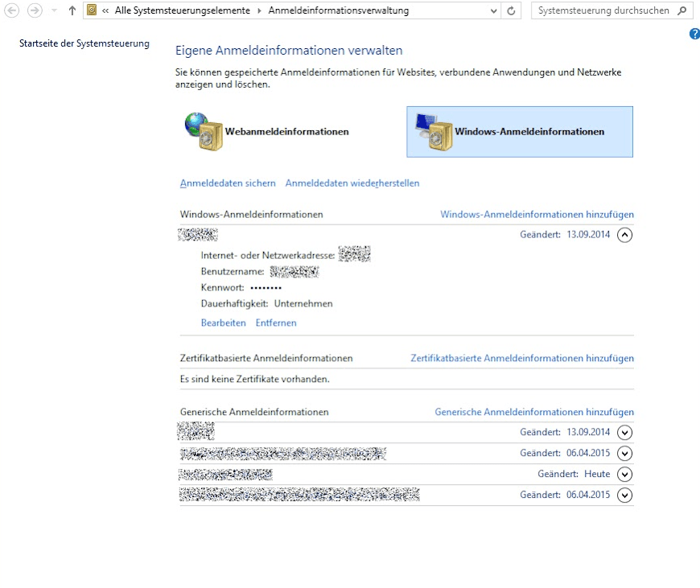Click the Eigene Anmeldeinformationen verwalten heading

(289, 51)
